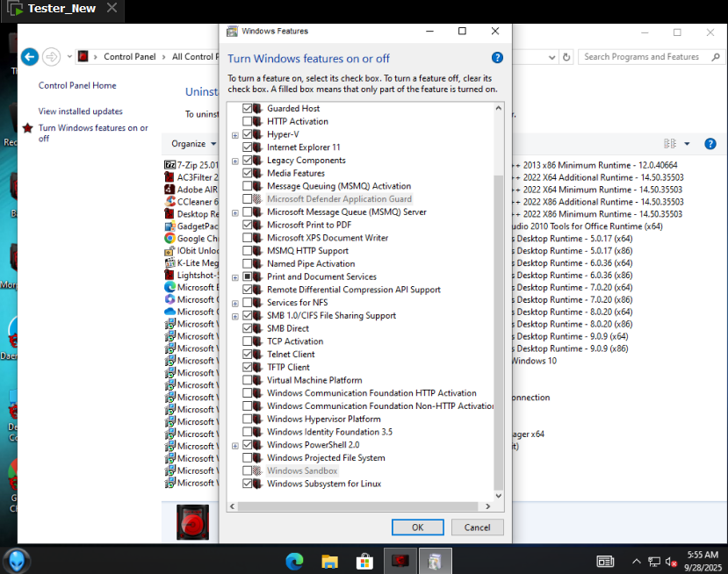Open the address bar history dropdown
Screen dimensions: 728x574
[x=551, y=58]
